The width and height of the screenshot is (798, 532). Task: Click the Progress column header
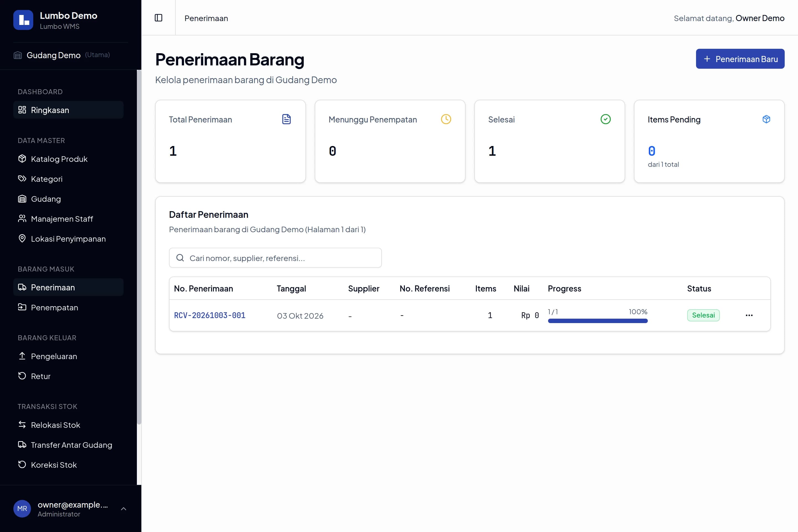coord(564,288)
